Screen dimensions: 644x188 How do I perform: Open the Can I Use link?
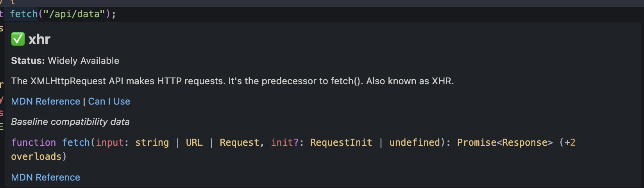click(109, 101)
